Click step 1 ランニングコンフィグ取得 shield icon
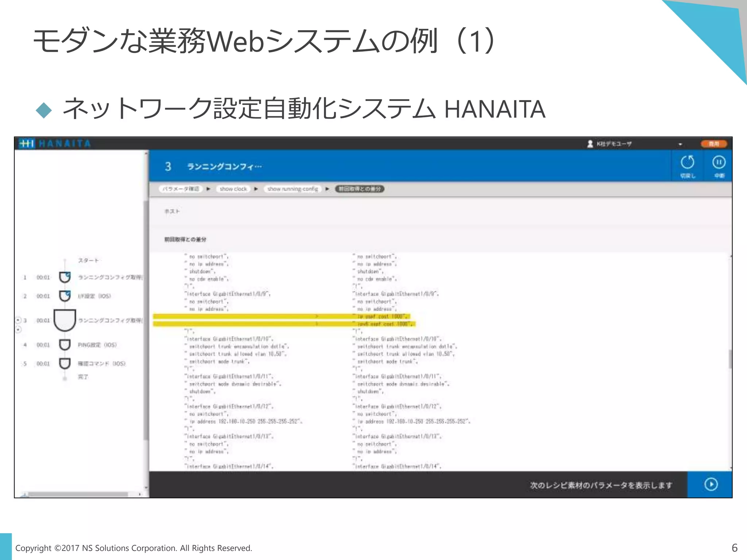 (x=65, y=277)
